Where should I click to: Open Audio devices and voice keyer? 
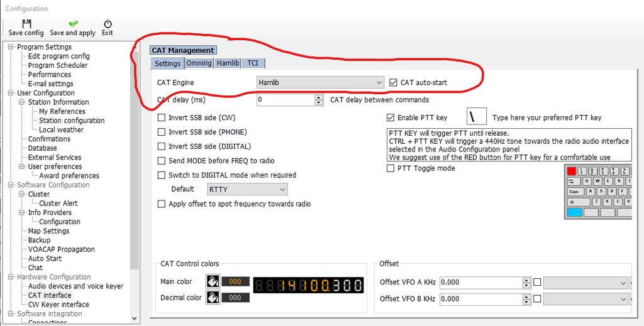75,286
